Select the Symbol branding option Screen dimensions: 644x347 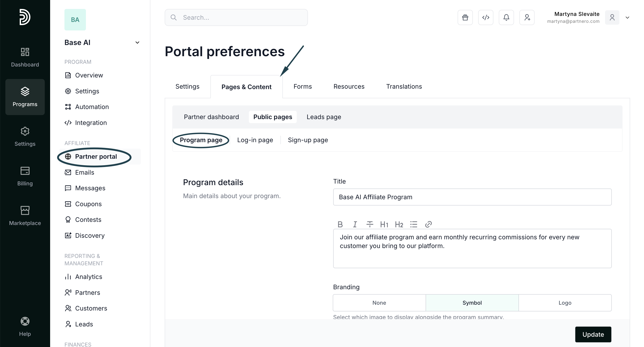472,303
